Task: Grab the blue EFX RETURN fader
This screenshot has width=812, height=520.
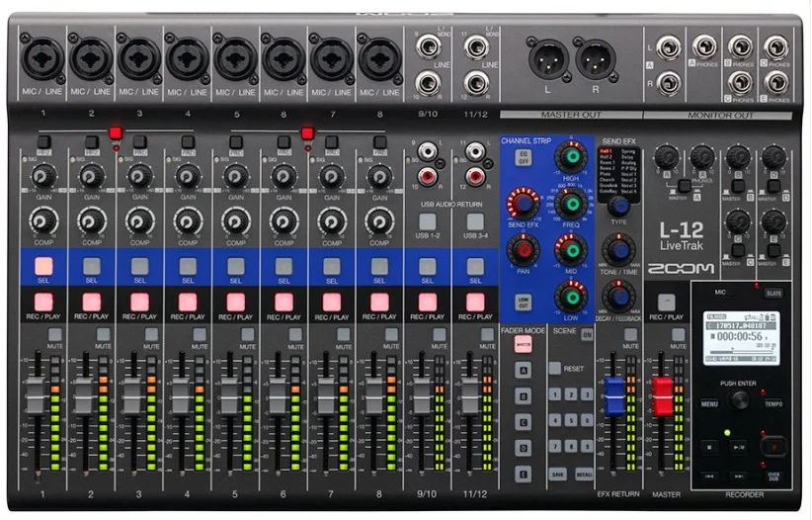Action: pos(614,396)
